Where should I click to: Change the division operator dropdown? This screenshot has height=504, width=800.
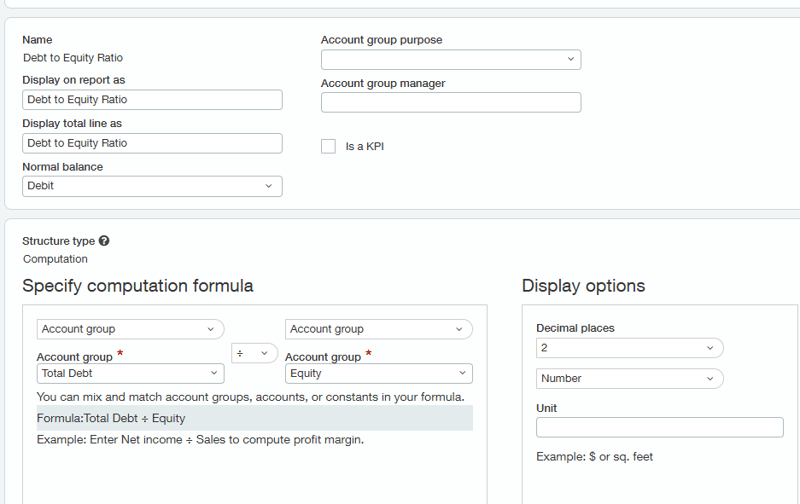(x=254, y=353)
